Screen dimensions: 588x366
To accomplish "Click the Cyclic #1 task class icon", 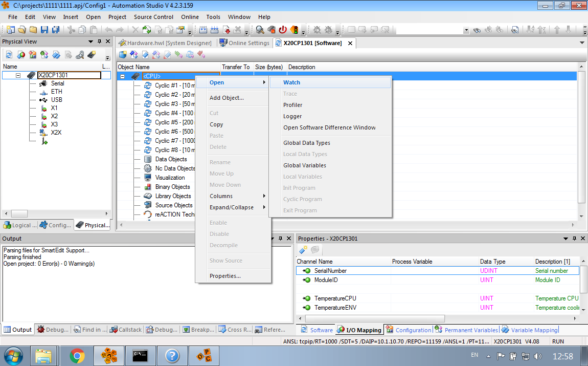I will [148, 85].
